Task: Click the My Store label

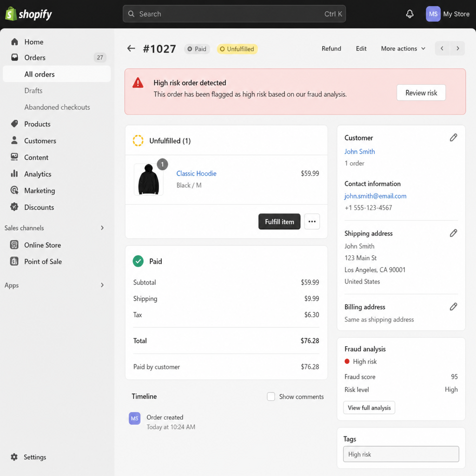Action: 456,14
